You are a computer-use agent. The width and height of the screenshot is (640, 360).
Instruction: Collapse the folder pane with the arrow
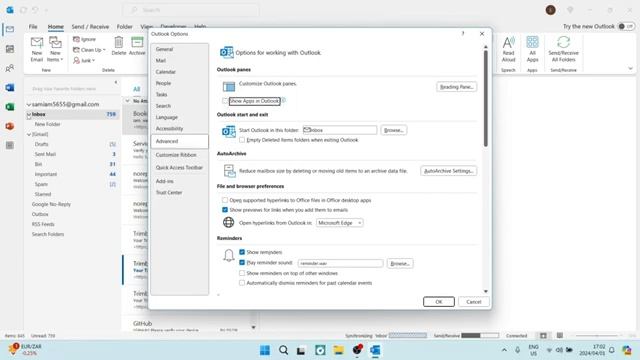coord(116,82)
